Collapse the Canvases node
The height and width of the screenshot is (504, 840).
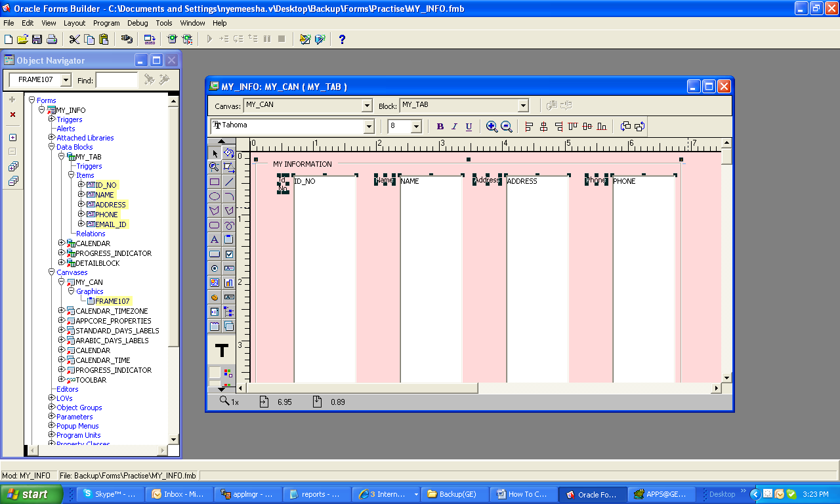tap(52, 272)
